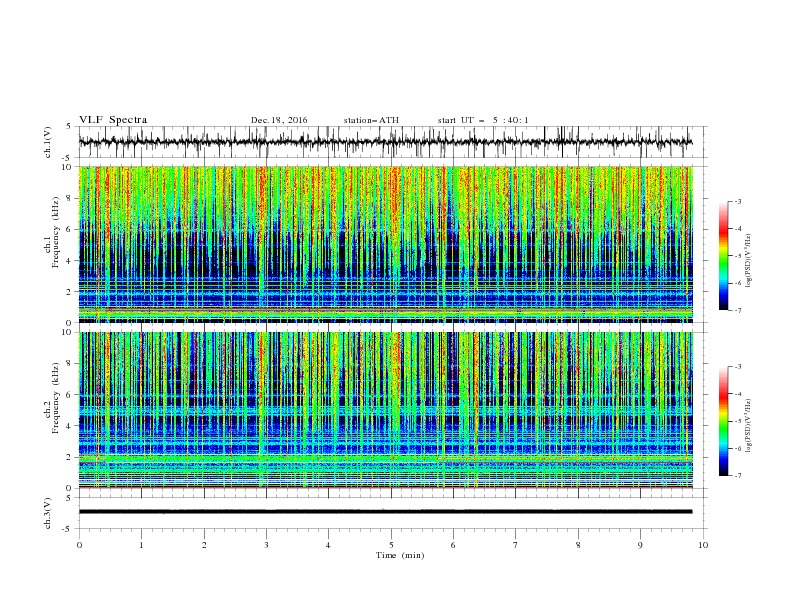Click the ch.2 colorbar "log(PSD)(V²/Hz)" label
The height and width of the screenshot is (612, 792).
click(749, 425)
